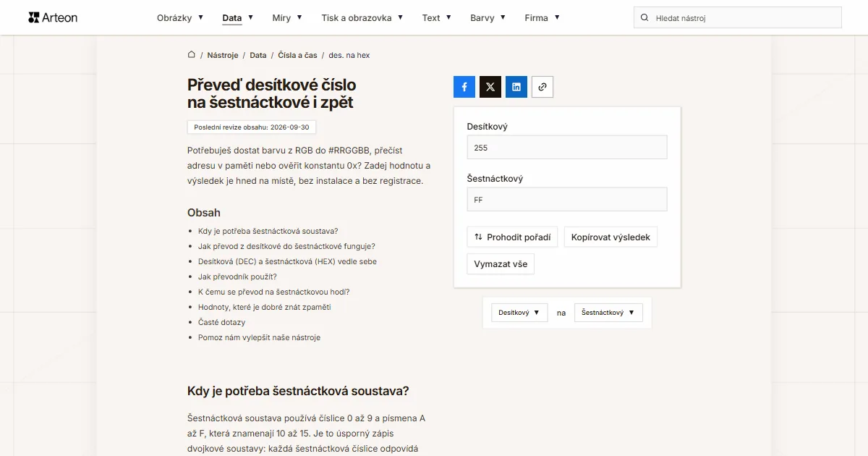
Task: Open the Data menu item
Action: click(238, 17)
